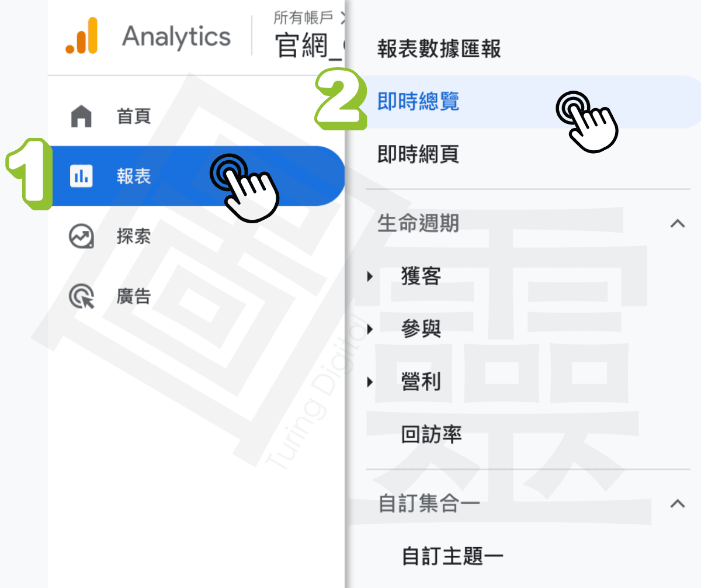Open the 探索 explore icon

(81, 237)
